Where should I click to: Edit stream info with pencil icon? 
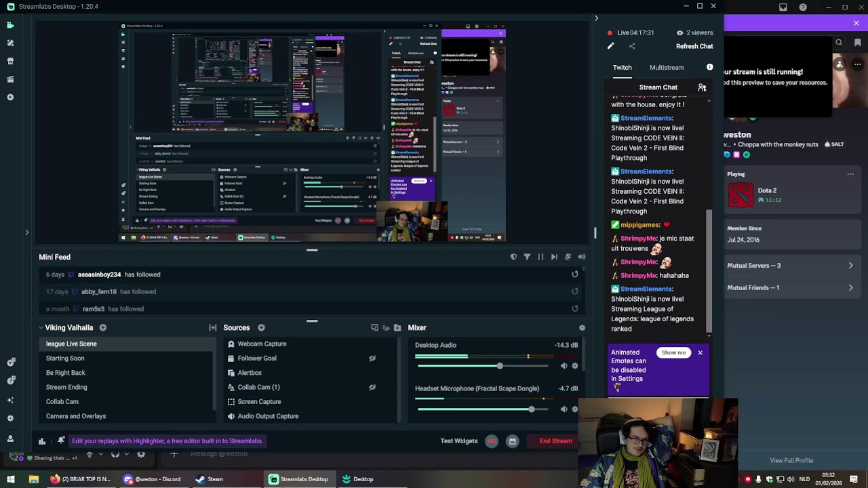[610, 46]
